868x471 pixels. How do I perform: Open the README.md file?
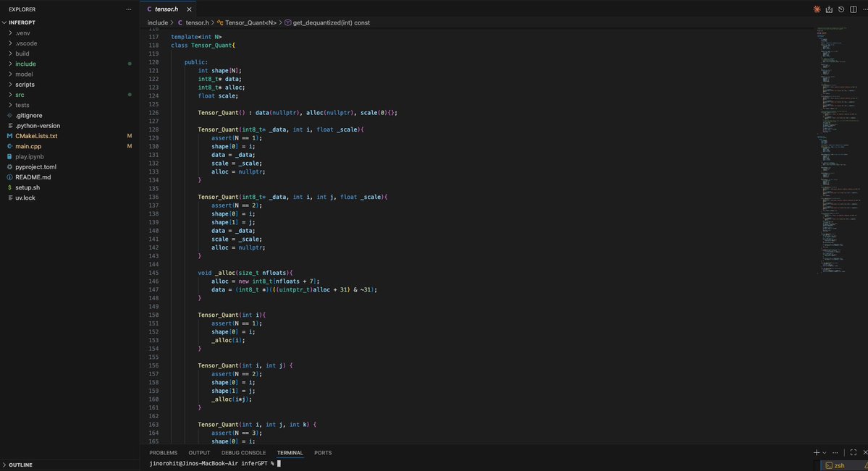tap(33, 177)
